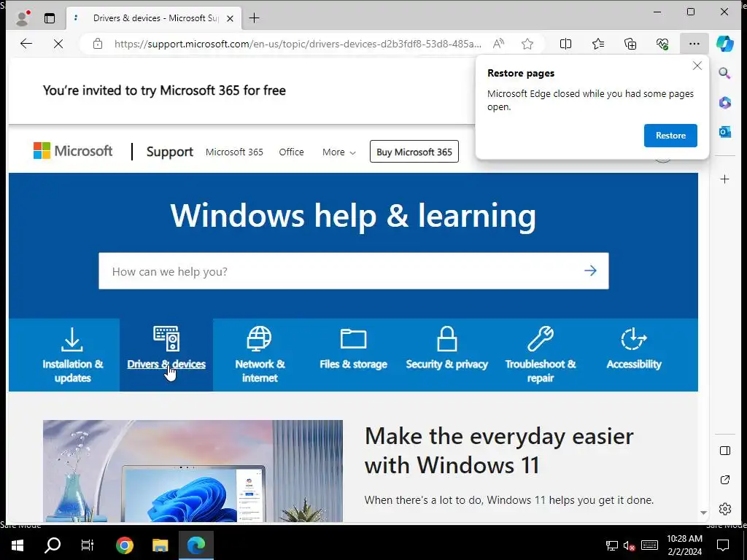
Task: Open the tab actions menu icon
Action: tap(50, 18)
